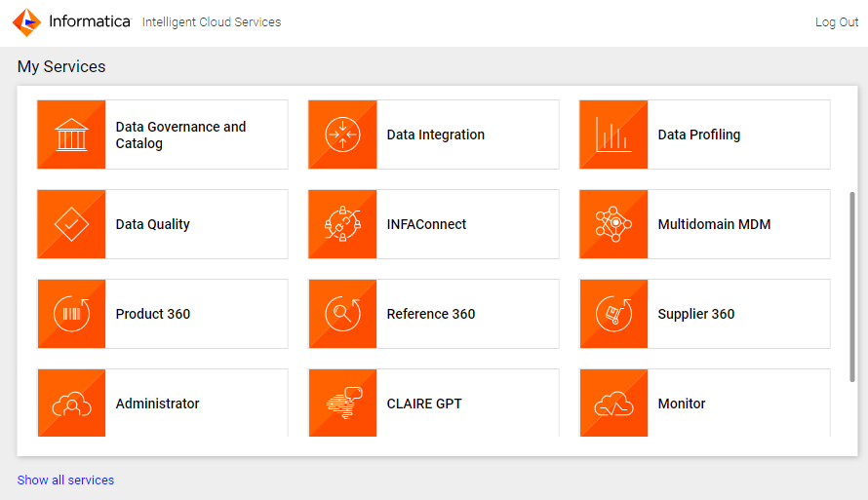The image size is (868, 500).
Task: Open the INFAConnect label
Action: click(426, 224)
